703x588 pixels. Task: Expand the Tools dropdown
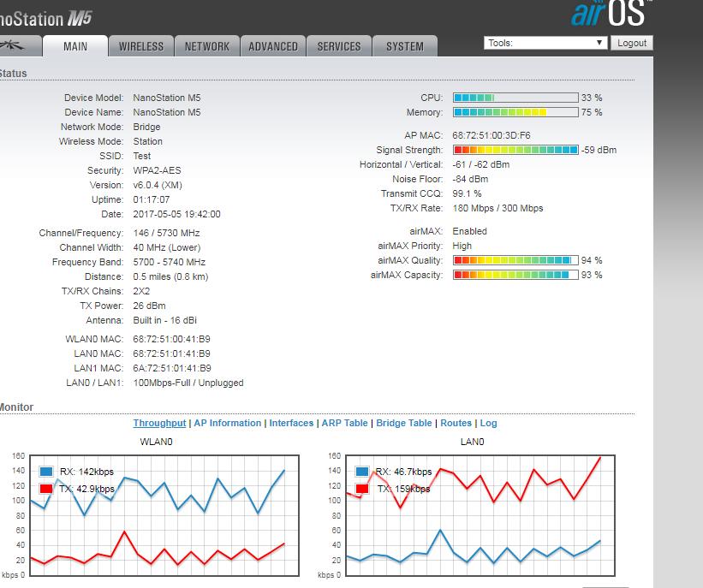[x=545, y=43]
